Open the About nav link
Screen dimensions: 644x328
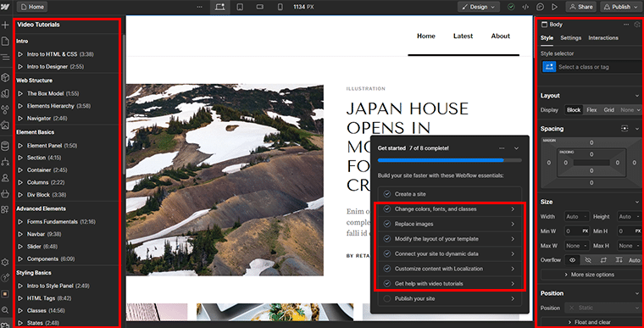coord(500,36)
